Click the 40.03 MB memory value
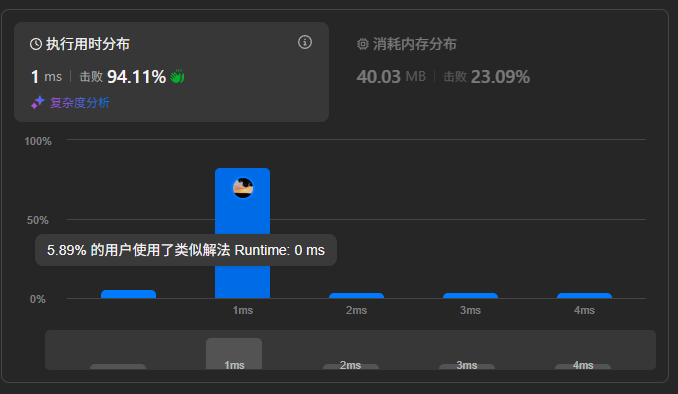The height and width of the screenshot is (394, 678). click(391, 77)
